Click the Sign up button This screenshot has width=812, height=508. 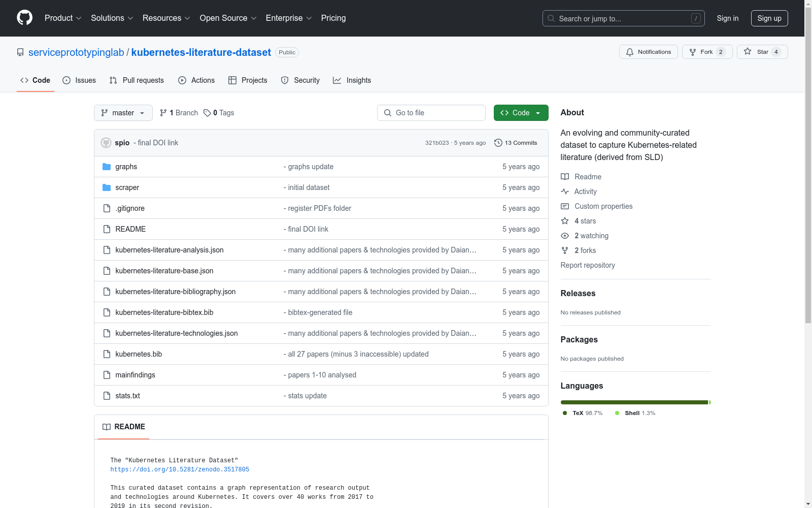[769, 18]
